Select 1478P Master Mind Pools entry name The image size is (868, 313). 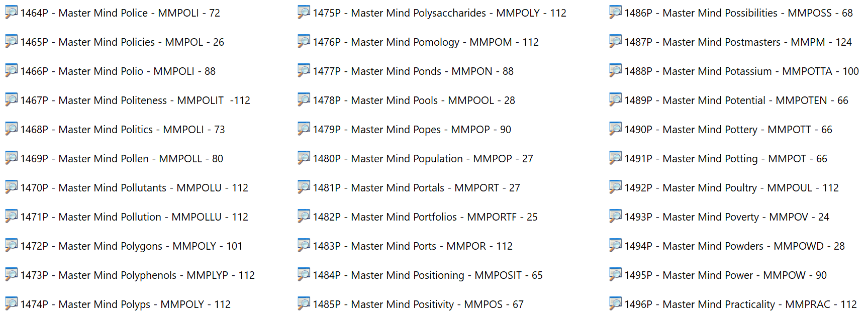tap(414, 100)
